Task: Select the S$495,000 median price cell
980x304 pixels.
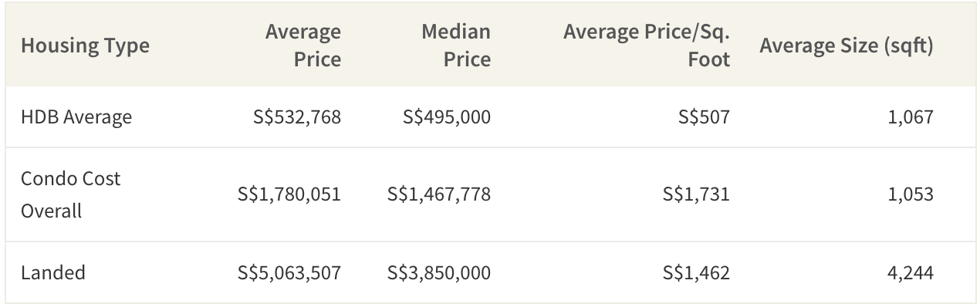Action: 447,117
